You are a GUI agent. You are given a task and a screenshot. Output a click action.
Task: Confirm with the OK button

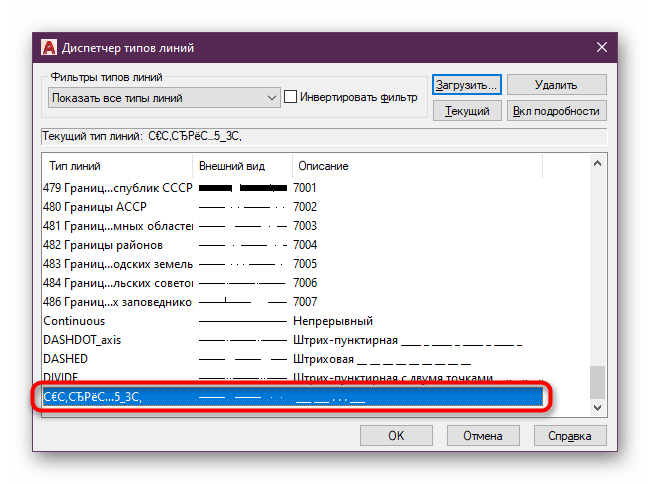tap(396, 436)
